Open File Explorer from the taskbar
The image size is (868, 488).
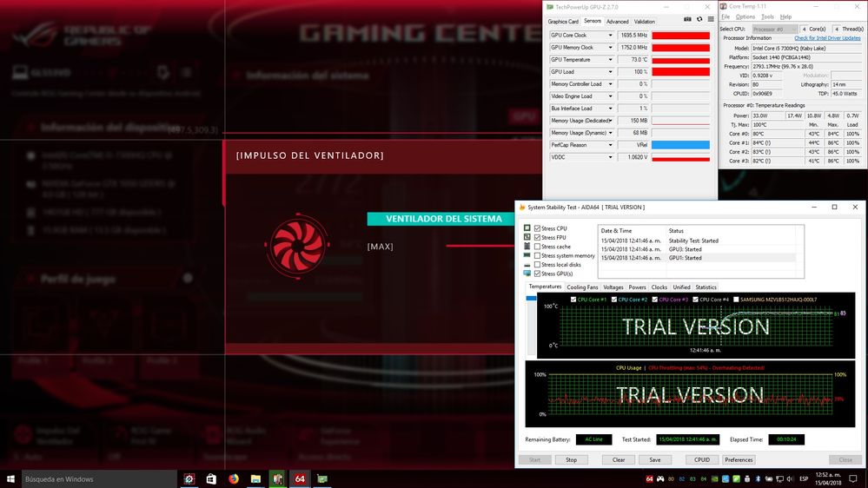(255, 479)
